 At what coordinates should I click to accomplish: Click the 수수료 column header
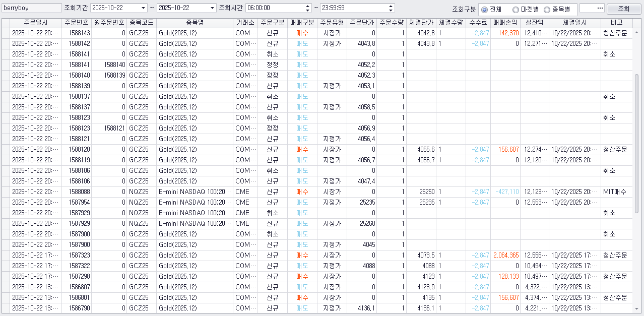pos(478,23)
